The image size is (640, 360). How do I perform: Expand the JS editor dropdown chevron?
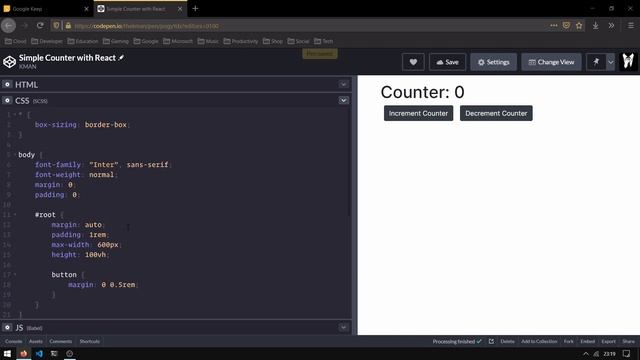click(343, 327)
